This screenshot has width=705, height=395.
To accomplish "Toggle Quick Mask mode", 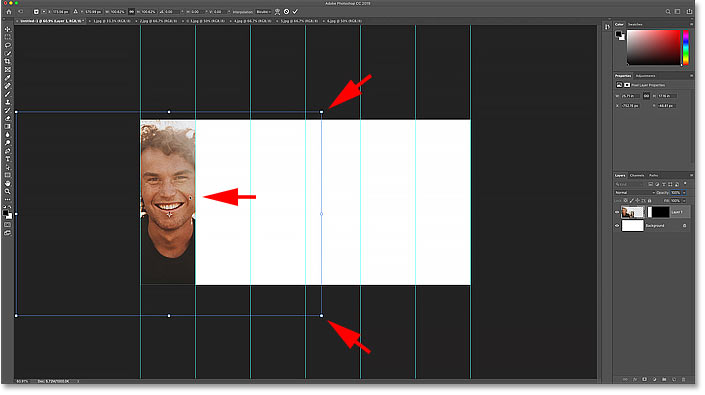I will pos(8,225).
